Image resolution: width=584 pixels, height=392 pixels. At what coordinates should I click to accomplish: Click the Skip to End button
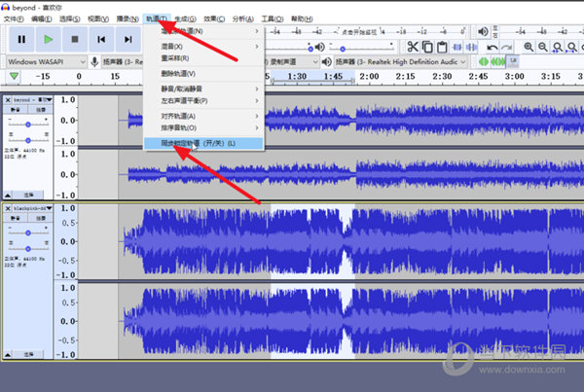pyautogui.click(x=128, y=39)
